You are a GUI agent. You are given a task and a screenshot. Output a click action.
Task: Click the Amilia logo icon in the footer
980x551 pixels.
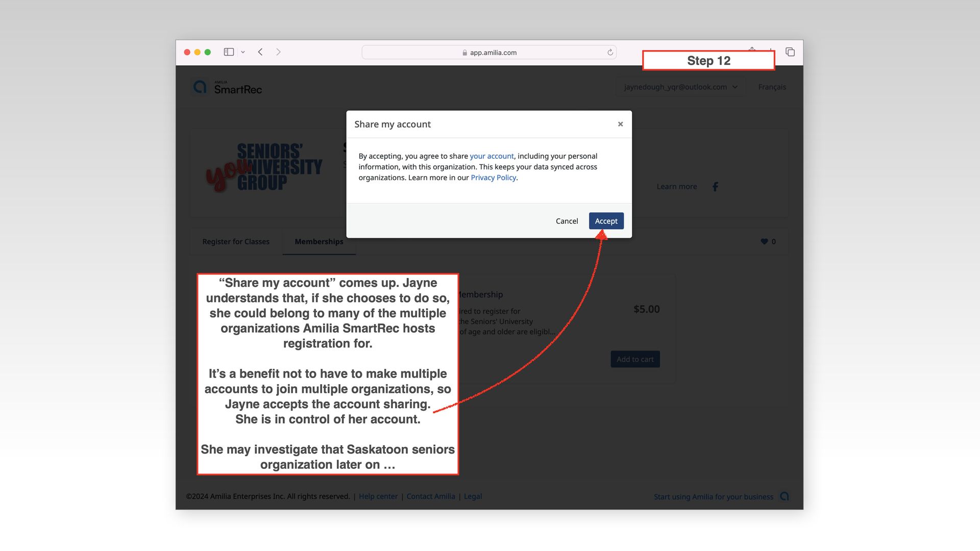(x=785, y=496)
